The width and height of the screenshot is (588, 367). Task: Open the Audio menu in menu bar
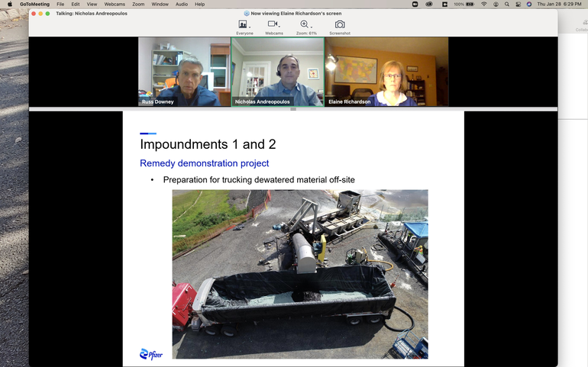coord(182,4)
